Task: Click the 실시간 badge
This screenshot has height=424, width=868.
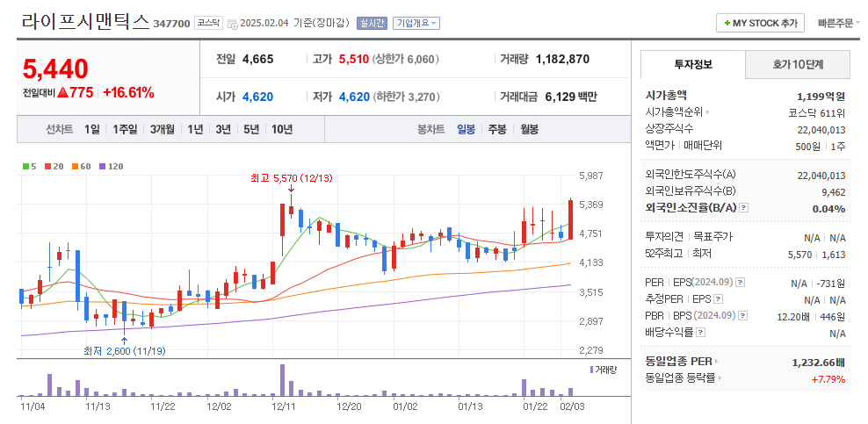Action: [x=372, y=23]
